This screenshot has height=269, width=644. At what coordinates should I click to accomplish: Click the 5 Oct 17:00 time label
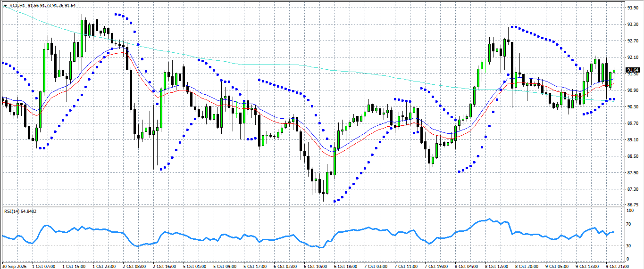point(255,266)
